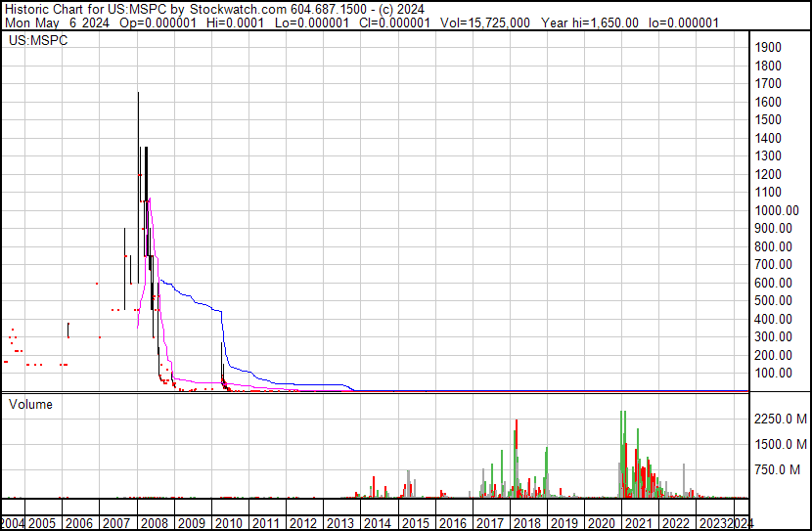Image resolution: width=812 pixels, height=531 pixels.
Task: Click Hi=0.0001 in the header
Action: pyautogui.click(x=235, y=22)
